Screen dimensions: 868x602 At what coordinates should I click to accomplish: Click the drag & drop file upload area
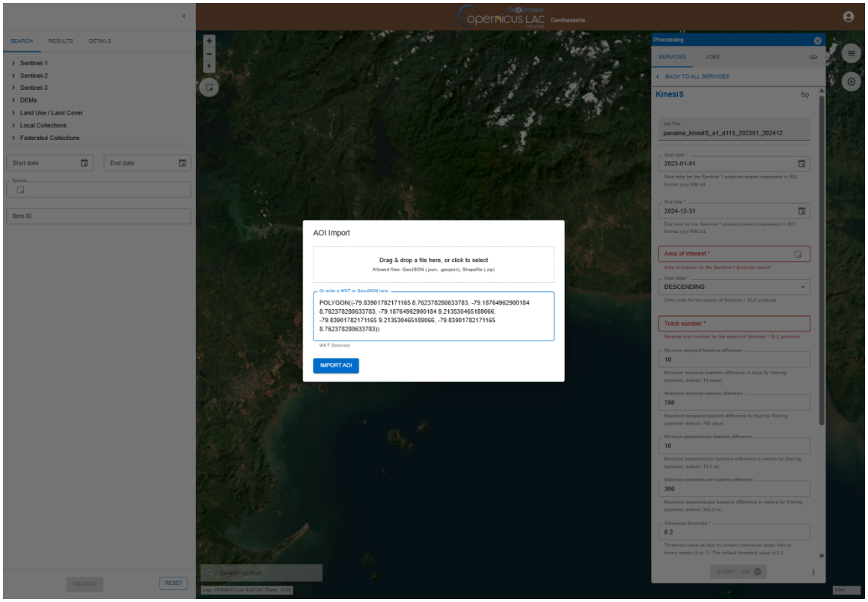tap(433, 264)
